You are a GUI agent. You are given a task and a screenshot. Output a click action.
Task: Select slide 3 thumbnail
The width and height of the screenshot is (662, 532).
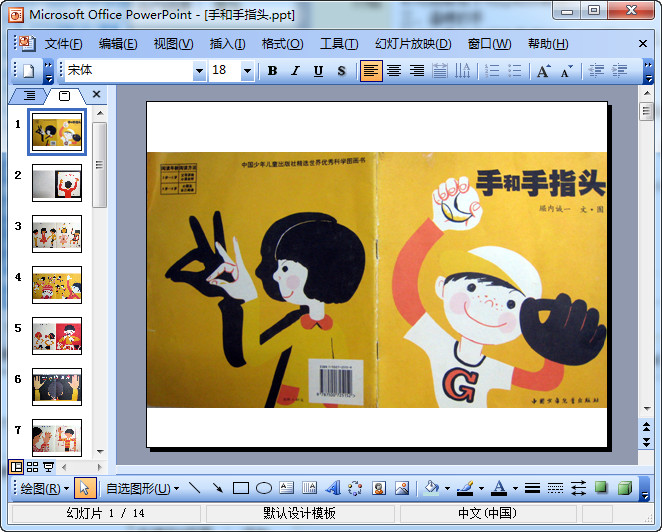click(57, 234)
